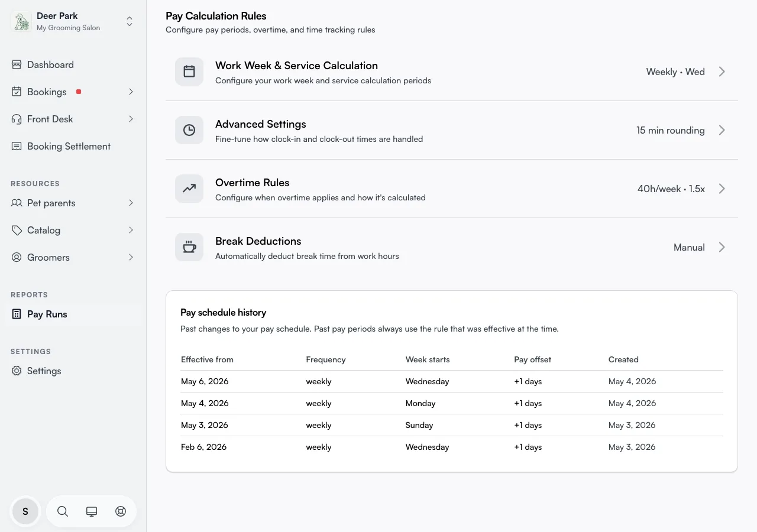
Task: Click the search magnifier icon
Action: [63, 511]
